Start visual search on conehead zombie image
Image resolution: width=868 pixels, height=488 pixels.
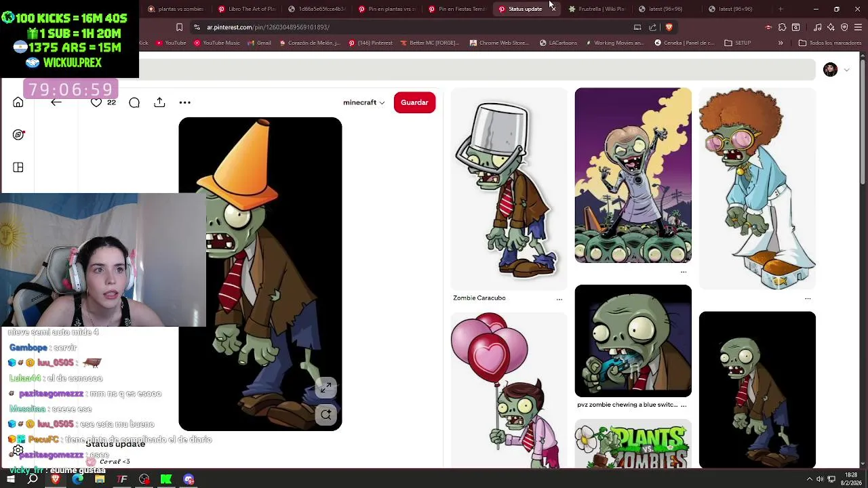(326, 414)
